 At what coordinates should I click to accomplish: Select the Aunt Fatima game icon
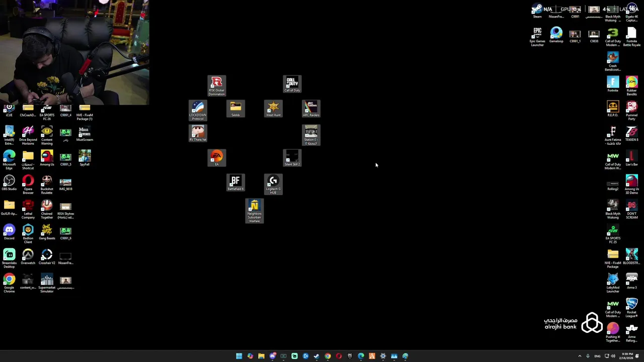[613, 135]
